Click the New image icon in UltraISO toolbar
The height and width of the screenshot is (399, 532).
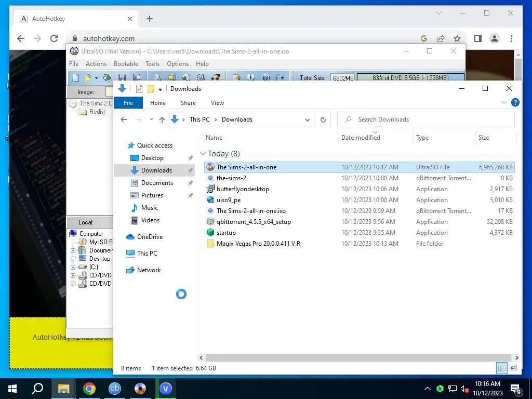[76, 78]
